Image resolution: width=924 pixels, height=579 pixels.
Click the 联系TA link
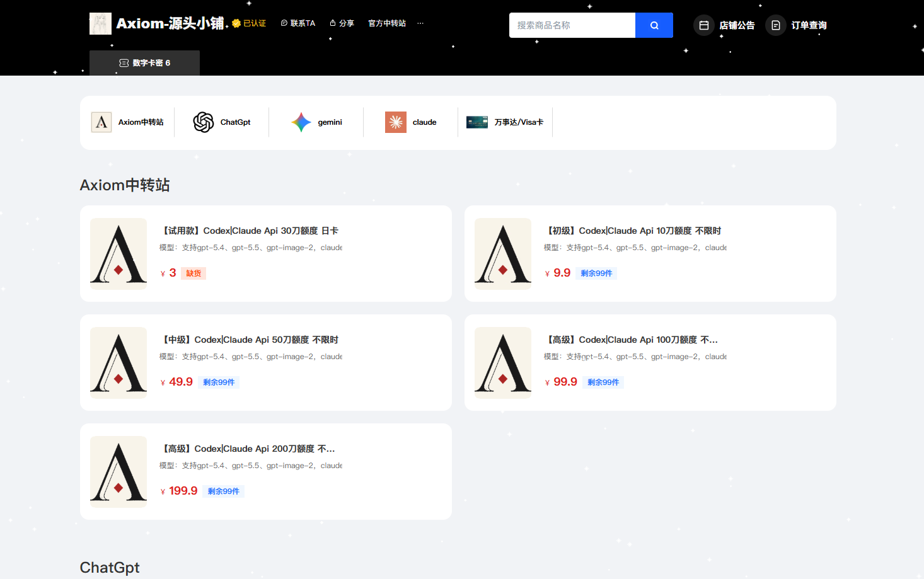coord(298,23)
